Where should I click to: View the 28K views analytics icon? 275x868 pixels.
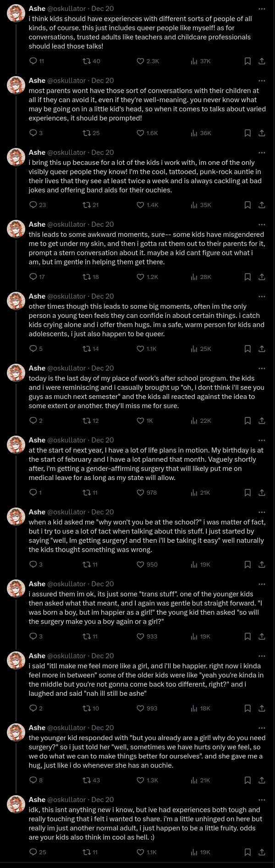[194, 277]
